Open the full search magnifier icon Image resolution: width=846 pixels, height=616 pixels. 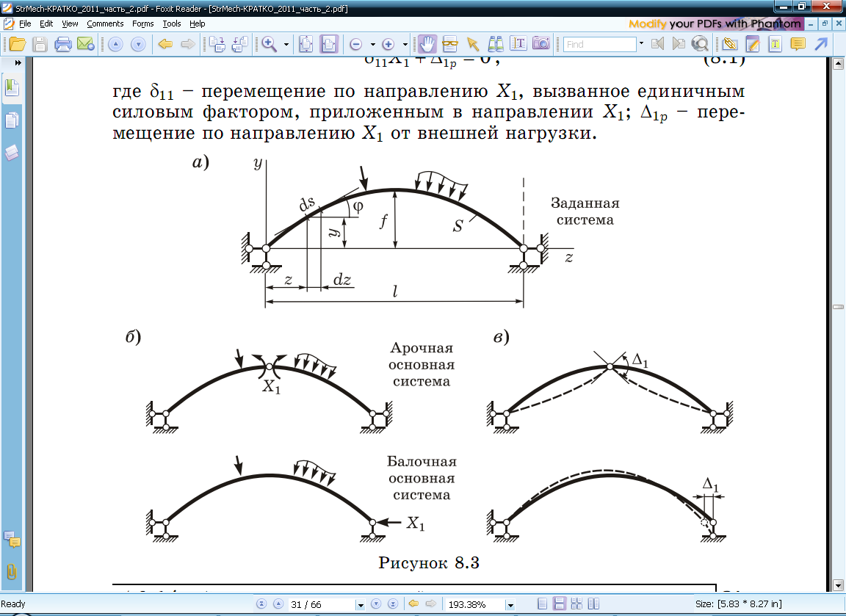700,44
